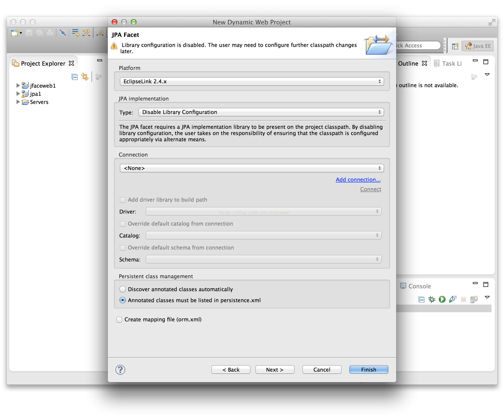Screen dimensions: 504x420
Task: Open the Driver dropdown
Action: pos(263,212)
